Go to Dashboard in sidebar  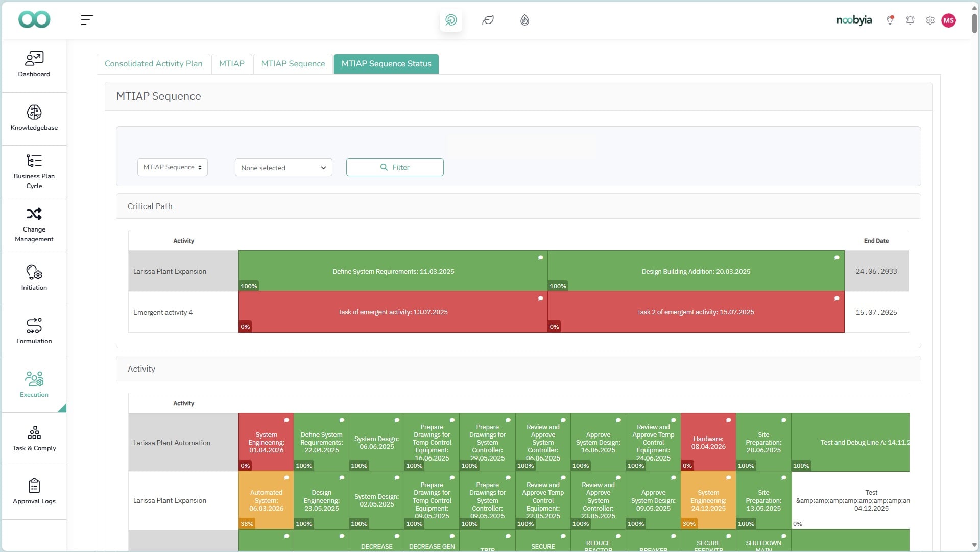(x=34, y=65)
